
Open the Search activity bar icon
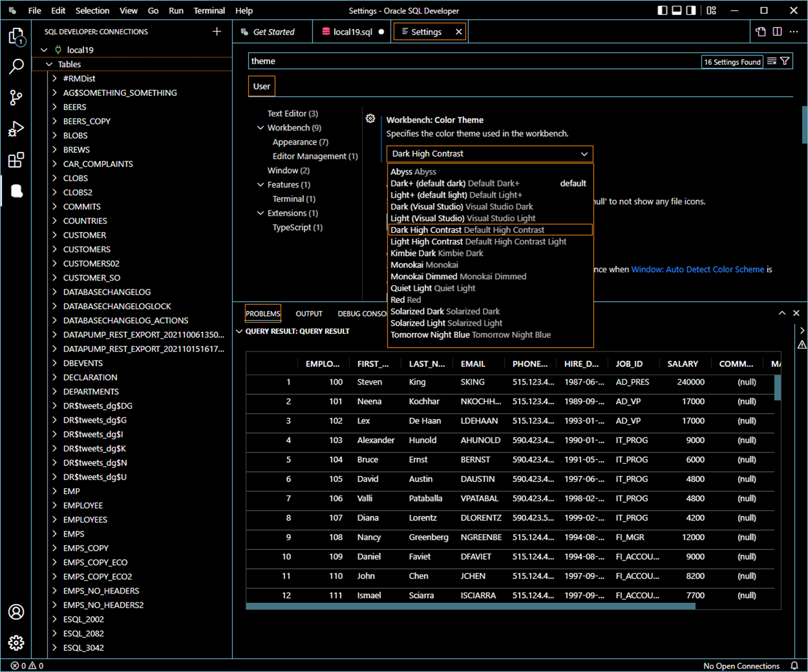16,66
